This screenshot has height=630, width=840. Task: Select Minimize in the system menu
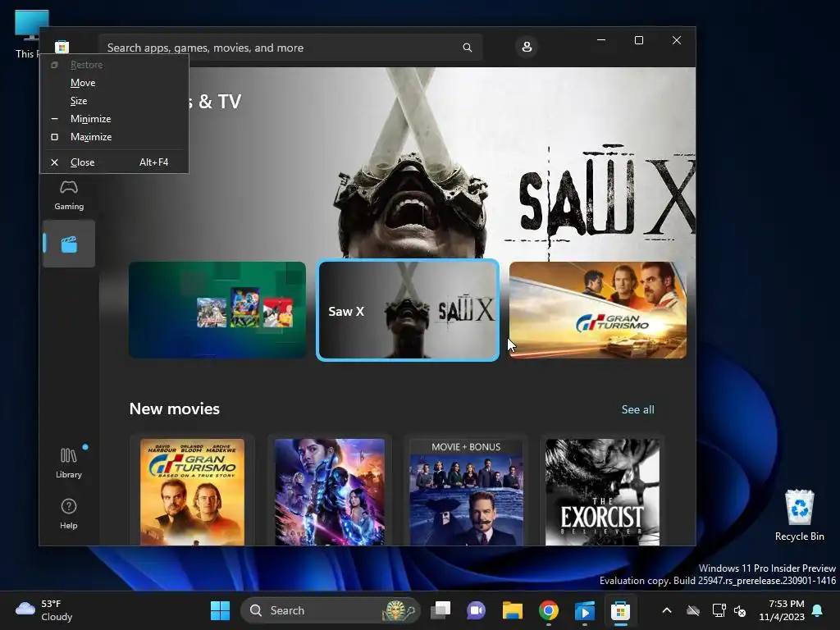point(114,119)
